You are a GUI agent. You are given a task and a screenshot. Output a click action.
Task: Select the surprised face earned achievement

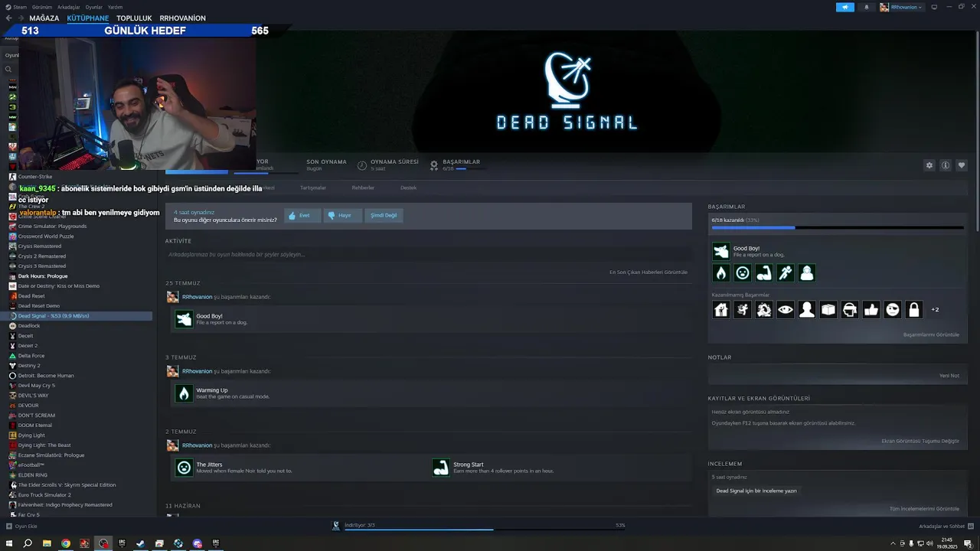(x=742, y=272)
